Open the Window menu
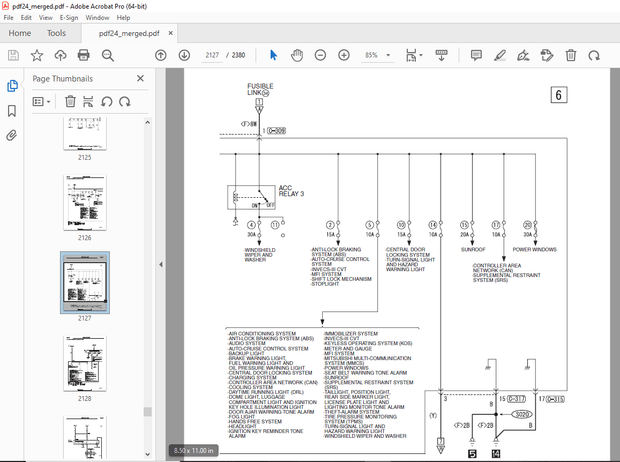Screen dimensions: 620x462 (97, 17)
